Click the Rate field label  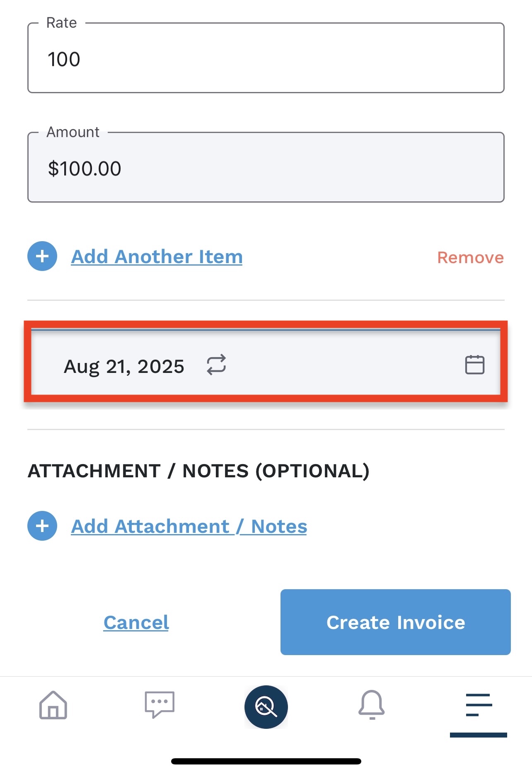[61, 23]
